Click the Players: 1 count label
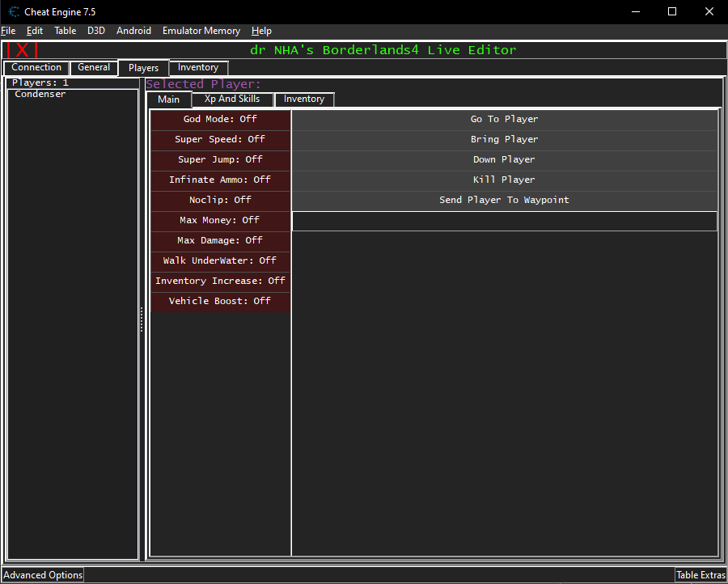728x584 pixels. [x=40, y=83]
